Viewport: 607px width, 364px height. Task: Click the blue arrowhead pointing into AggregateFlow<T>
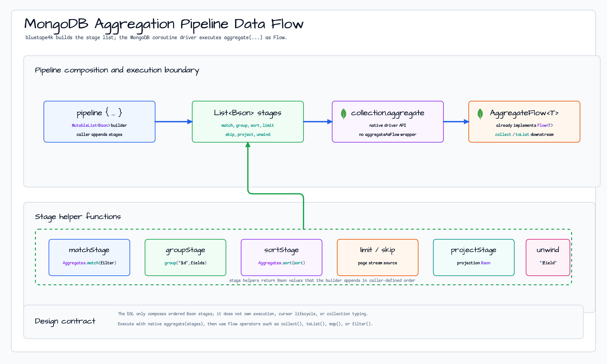click(x=467, y=122)
